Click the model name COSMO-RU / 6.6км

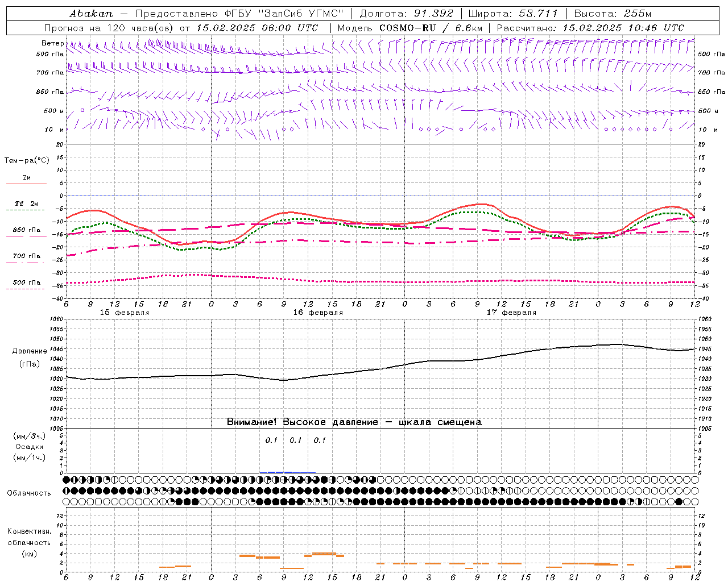431,28
